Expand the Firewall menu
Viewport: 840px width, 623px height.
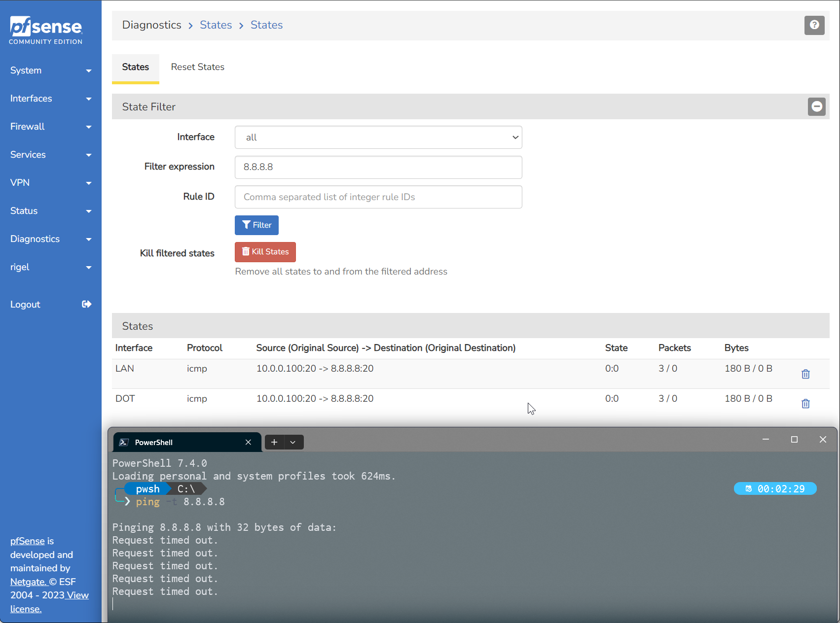click(x=51, y=127)
